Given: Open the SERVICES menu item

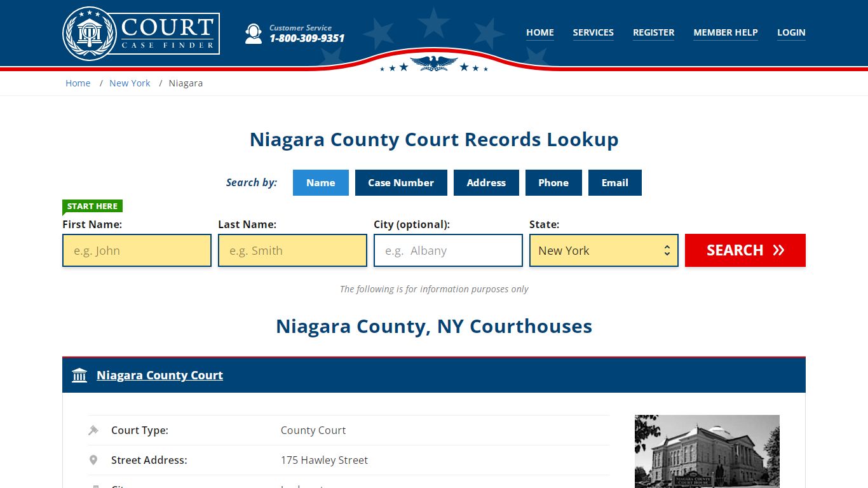Looking at the screenshot, I should [x=593, y=32].
